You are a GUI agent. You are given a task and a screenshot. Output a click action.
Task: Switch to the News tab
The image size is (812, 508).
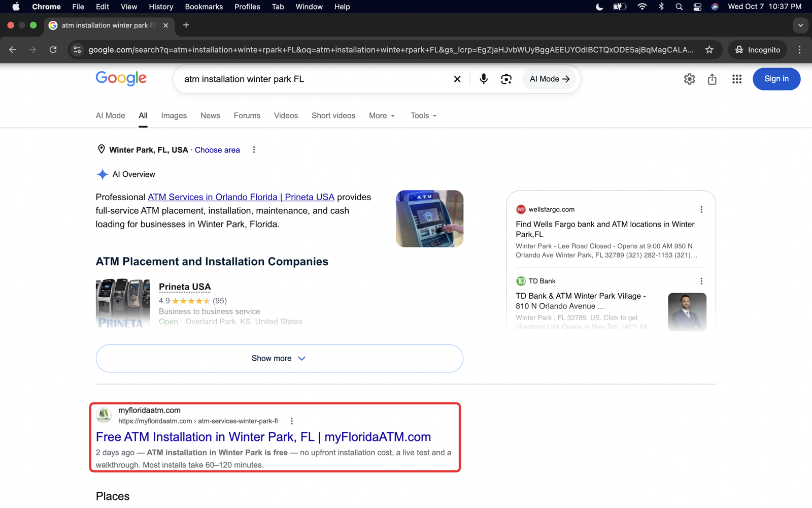click(x=210, y=116)
